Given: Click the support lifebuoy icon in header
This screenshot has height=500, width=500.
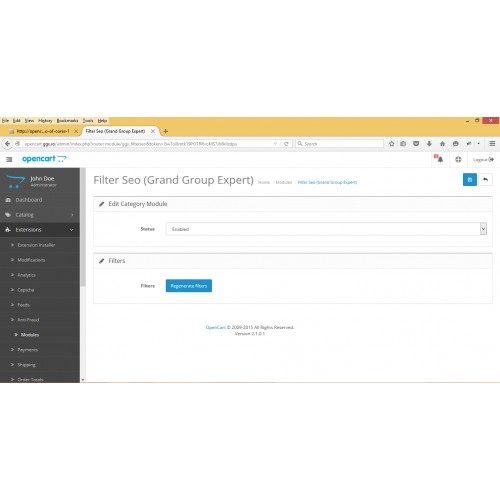Looking at the screenshot, I should coord(458,159).
